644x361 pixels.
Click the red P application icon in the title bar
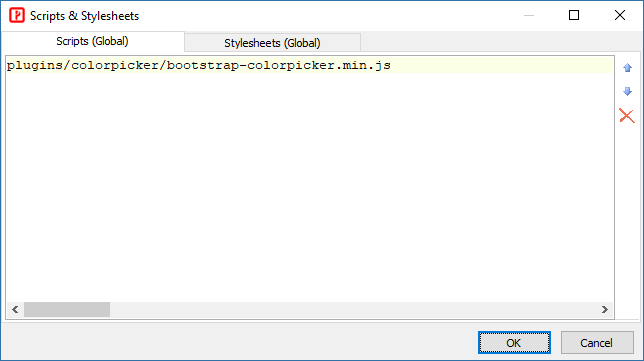pos(17,16)
